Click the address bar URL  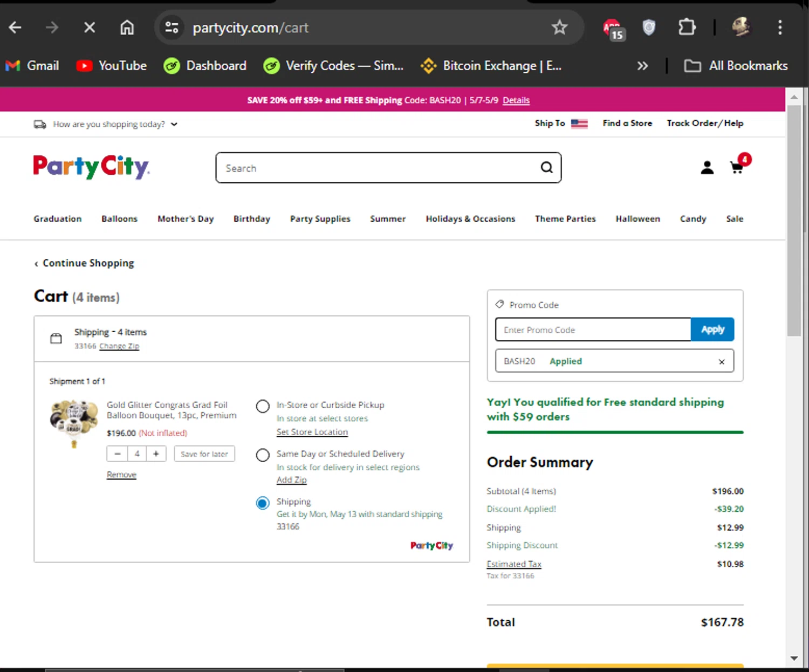pos(250,28)
